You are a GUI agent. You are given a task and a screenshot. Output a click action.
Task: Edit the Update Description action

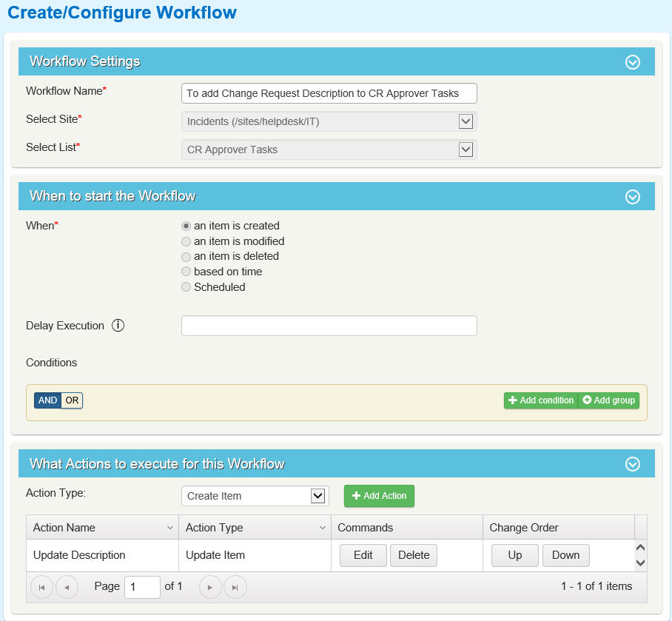click(x=363, y=555)
